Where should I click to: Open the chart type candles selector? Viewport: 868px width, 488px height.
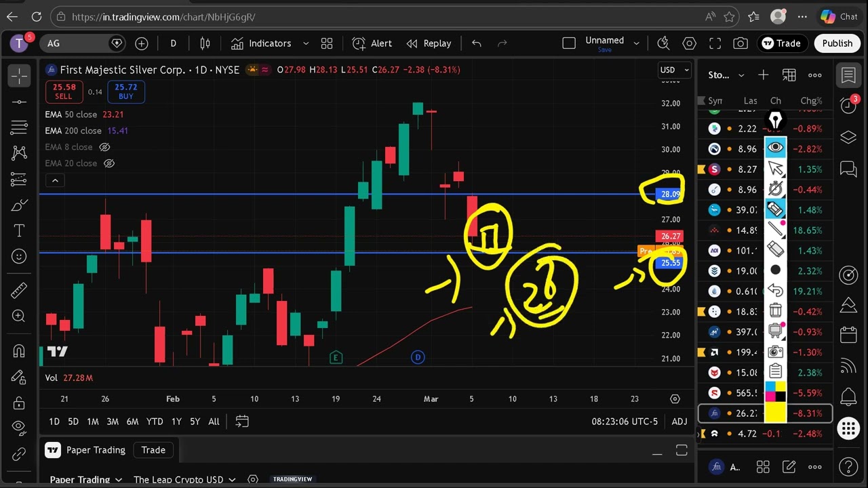(205, 43)
